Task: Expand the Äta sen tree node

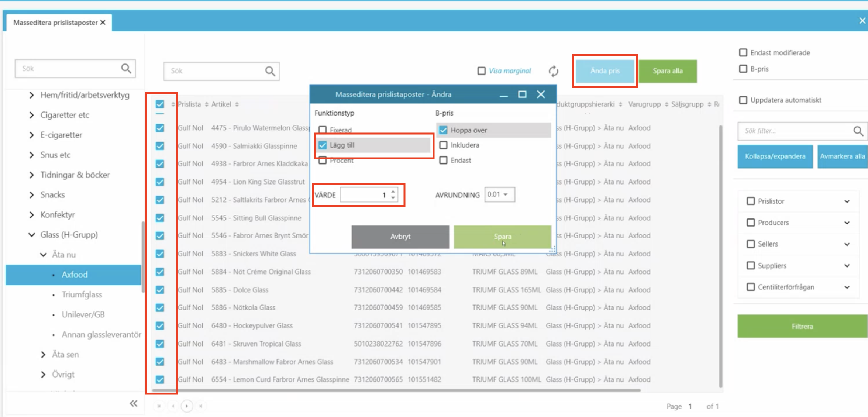Action: (x=43, y=355)
